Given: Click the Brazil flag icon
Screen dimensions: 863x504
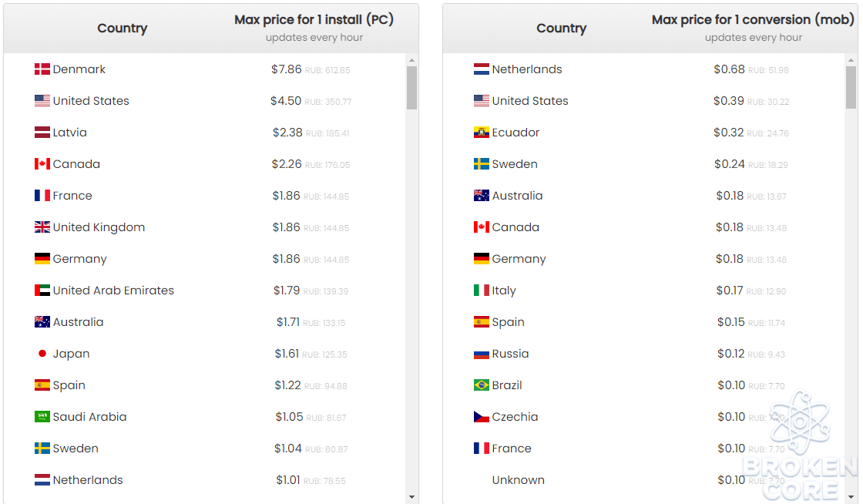Looking at the screenshot, I should (481, 385).
